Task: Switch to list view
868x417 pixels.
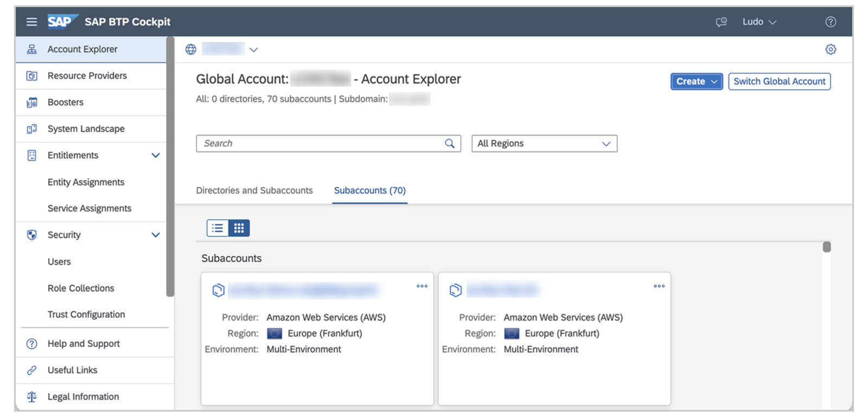Action: click(218, 228)
